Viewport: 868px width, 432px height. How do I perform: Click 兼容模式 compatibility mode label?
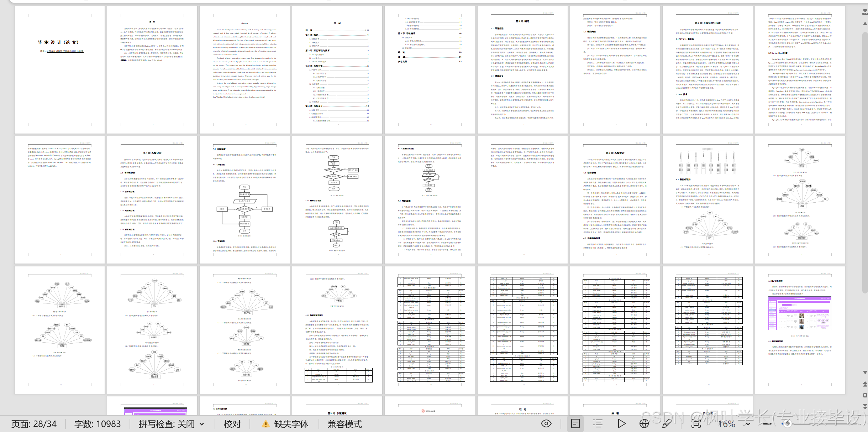click(x=344, y=424)
